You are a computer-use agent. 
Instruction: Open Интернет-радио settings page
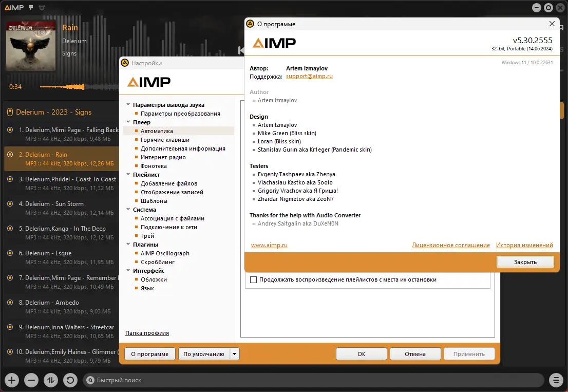tap(163, 157)
